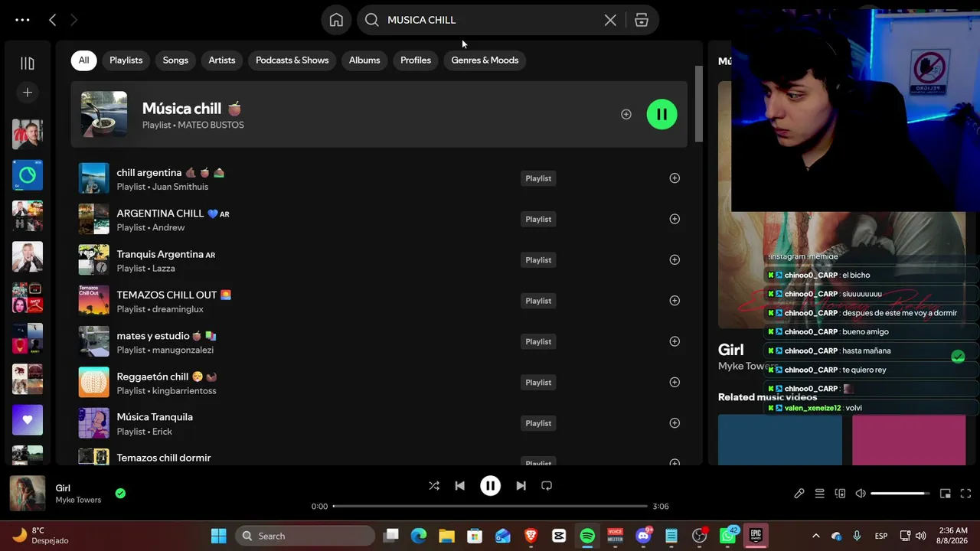Viewport: 980px width, 551px height.
Task: Open Spotify from the taskbar
Action: [x=587, y=536]
